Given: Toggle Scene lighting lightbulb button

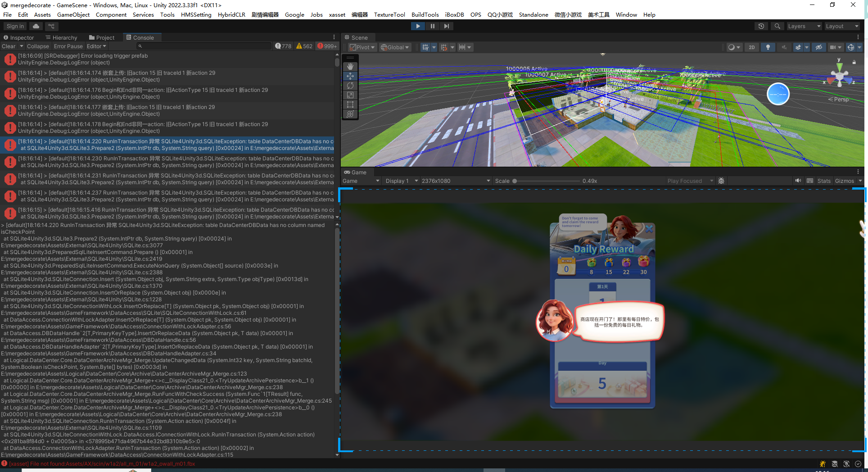Looking at the screenshot, I should [x=768, y=47].
